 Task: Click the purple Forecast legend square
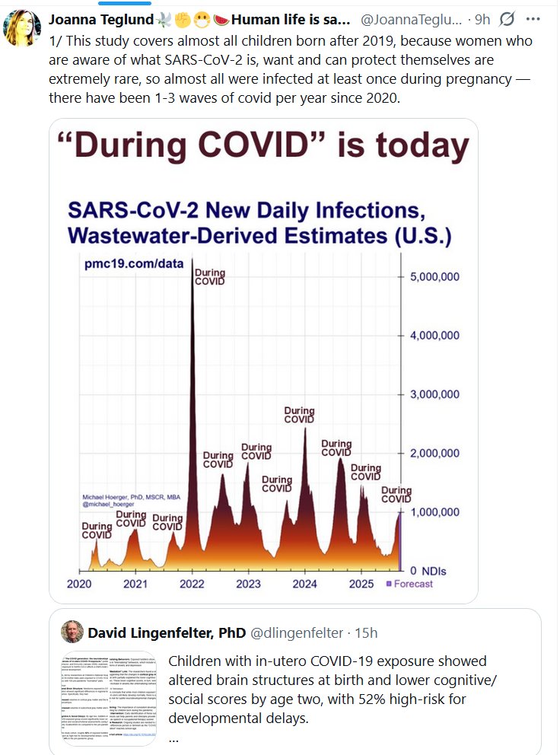point(389,584)
